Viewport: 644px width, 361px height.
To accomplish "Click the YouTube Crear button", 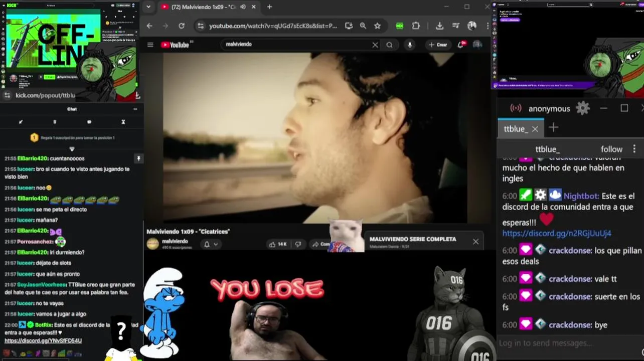I will 438,45.
